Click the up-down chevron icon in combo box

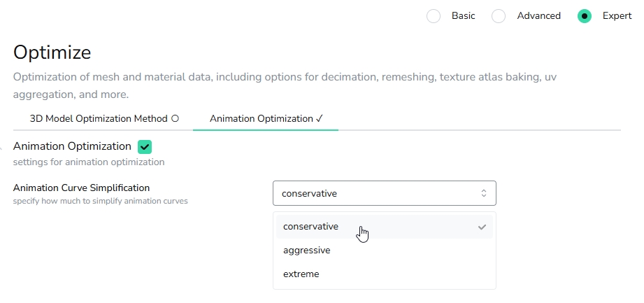coord(484,193)
